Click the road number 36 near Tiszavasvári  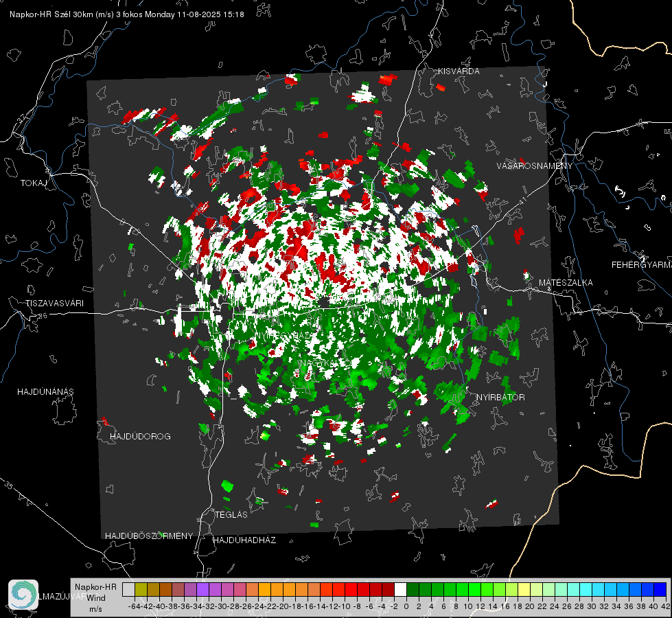pos(43,316)
